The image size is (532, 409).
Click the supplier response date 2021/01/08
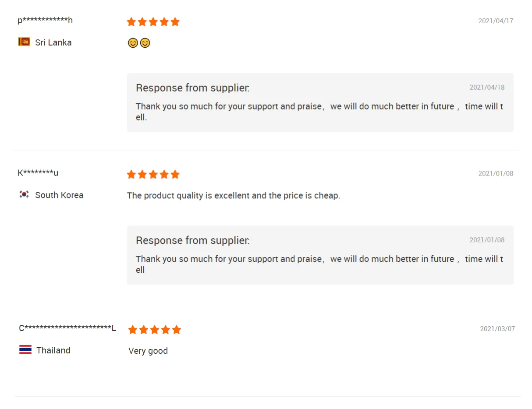tap(487, 240)
